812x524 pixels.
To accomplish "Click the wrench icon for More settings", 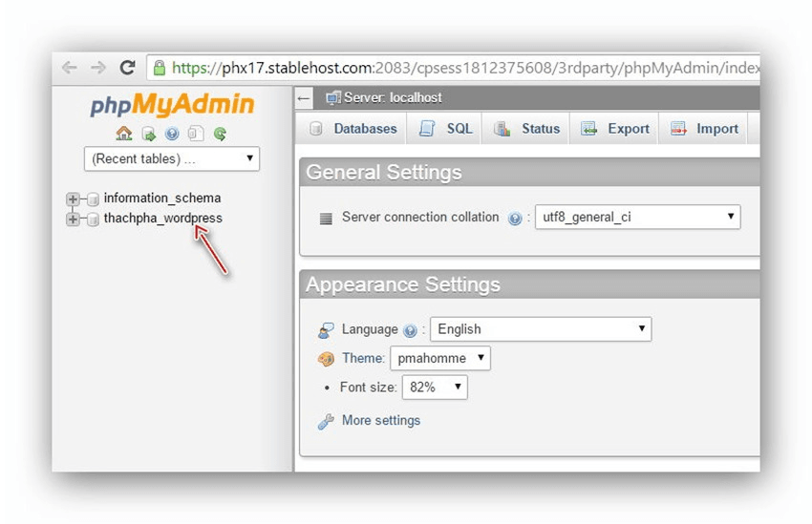I will pyautogui.click(x=326, y=422).
